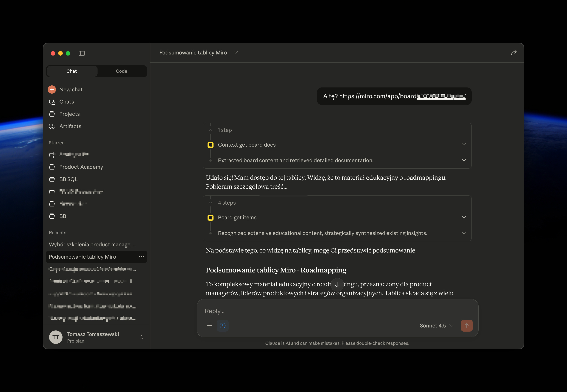
Task: Switch to the Code tab
Action: [x=121, y=71]
